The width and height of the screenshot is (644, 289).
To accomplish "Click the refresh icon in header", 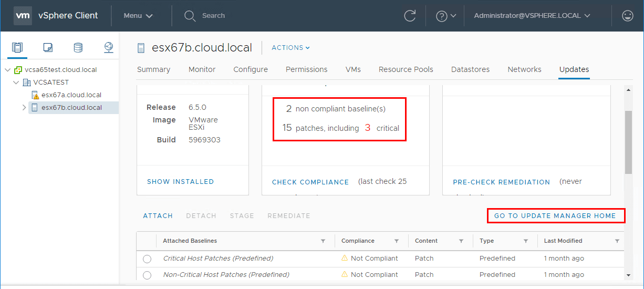I will point(410,16).
